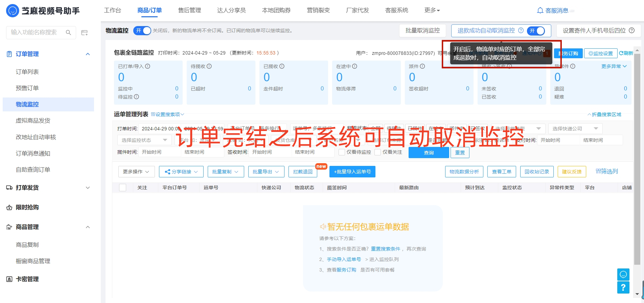Click the 物流数据分析 button

coord(464,172)
